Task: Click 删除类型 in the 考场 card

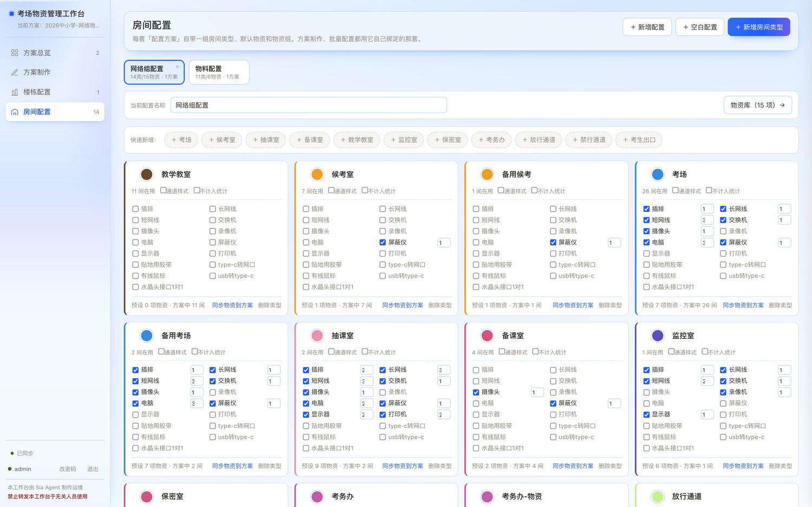Action: (x=781, y=305)
